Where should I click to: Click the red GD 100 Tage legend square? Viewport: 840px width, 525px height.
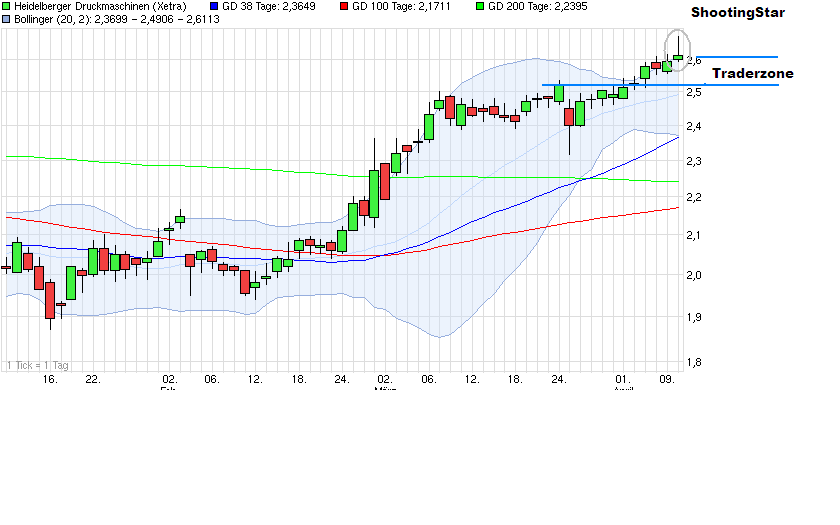[343, 6]
